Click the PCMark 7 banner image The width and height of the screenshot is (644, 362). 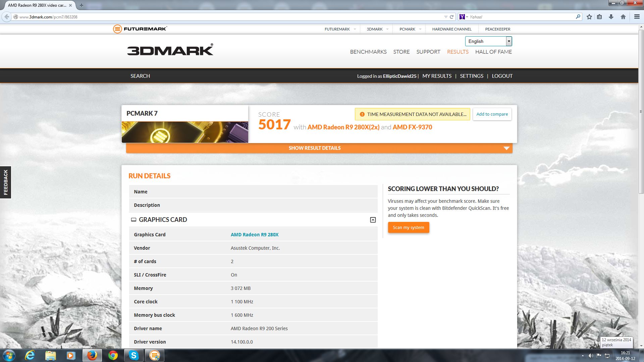[185, 132]
